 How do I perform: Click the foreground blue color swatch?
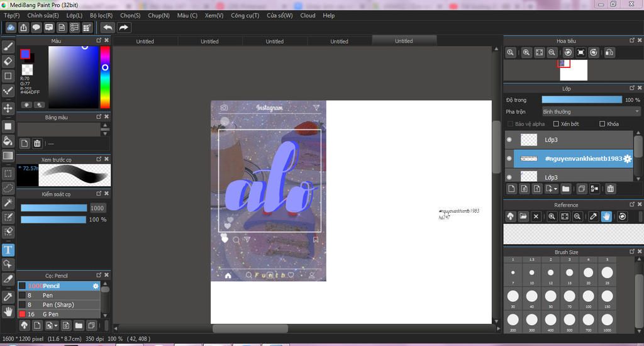tap(25, 54)
